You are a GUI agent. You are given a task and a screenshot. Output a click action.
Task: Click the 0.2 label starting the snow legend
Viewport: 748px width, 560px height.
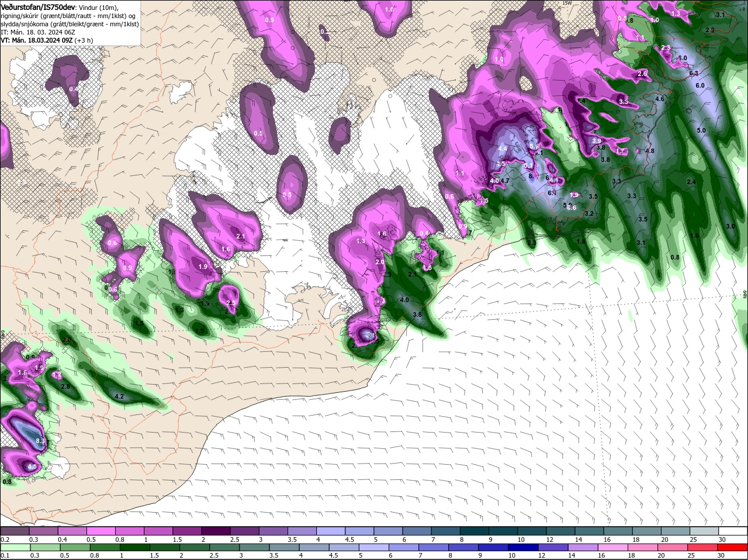(5, 539)
